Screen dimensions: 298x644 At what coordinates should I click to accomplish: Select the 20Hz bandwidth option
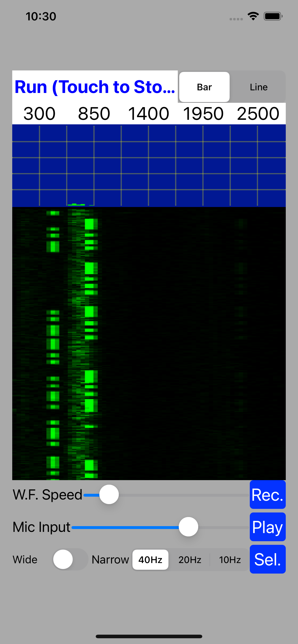[190, 559]
